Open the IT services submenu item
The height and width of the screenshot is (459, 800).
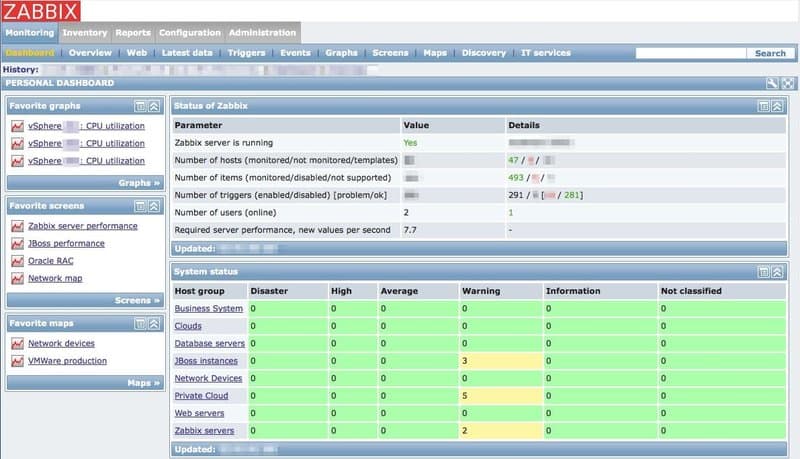click(545, 53)
